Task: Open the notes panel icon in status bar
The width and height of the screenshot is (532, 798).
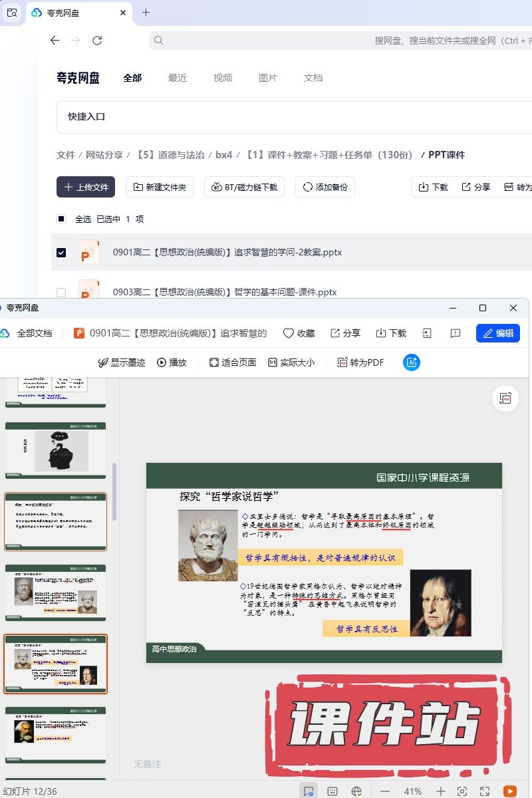Action: point(332,791)
